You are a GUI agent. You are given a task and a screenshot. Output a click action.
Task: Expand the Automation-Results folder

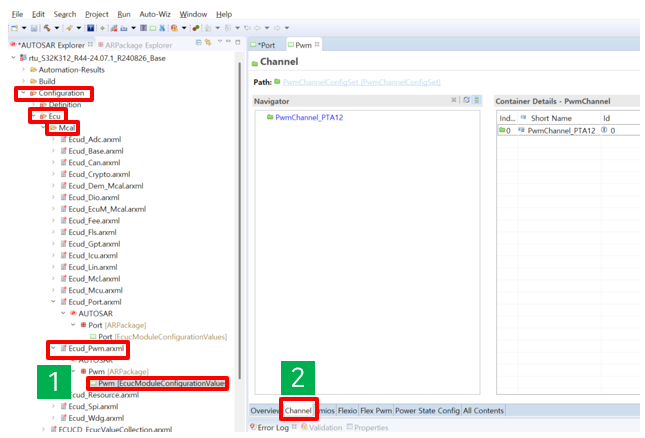23,70
